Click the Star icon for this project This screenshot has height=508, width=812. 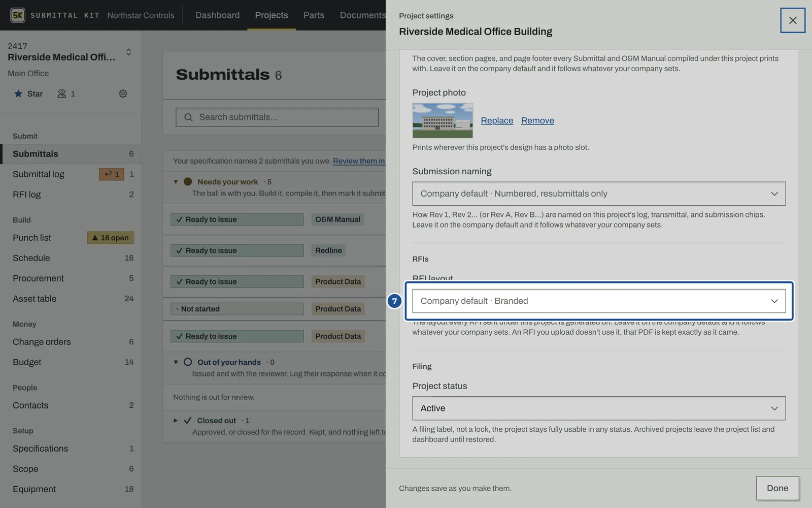(x=18, y=93)
